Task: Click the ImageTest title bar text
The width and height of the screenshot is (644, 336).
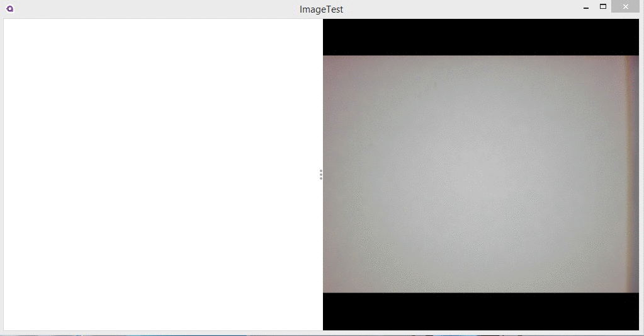Action: point(321,9)
